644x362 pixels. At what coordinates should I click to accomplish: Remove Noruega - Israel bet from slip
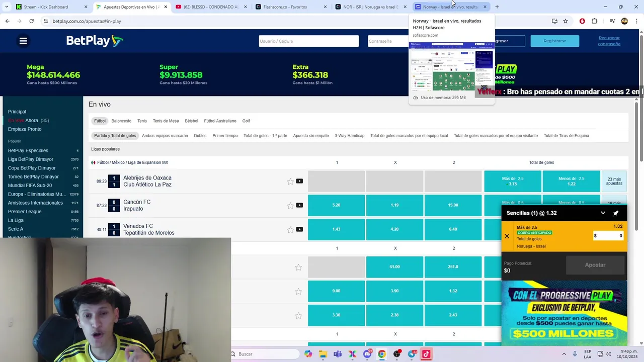pyautogui.click(x=507, y=236)
